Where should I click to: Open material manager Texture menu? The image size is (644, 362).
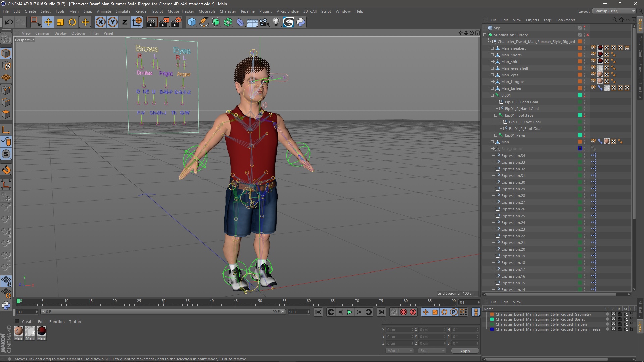[x=75, y=322]
